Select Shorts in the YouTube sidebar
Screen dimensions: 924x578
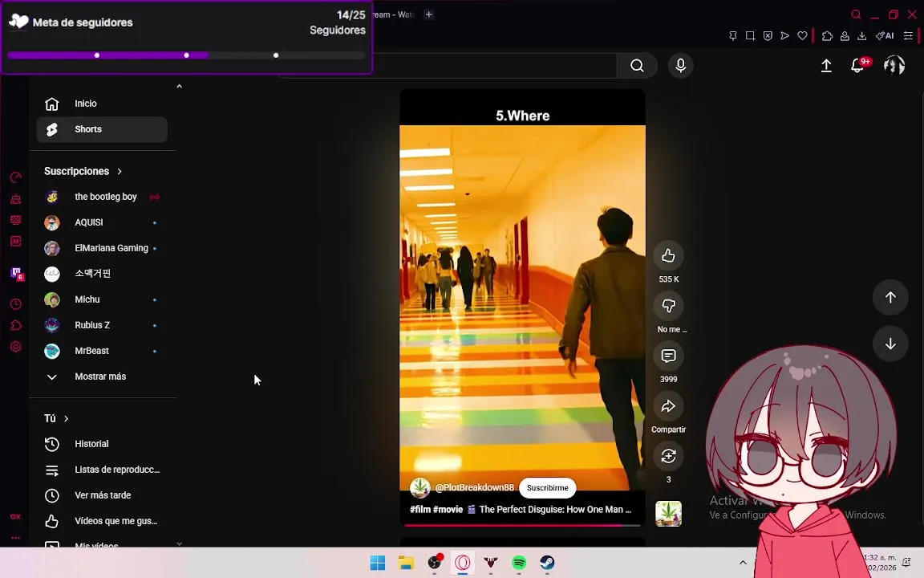(x=102, y=129)
